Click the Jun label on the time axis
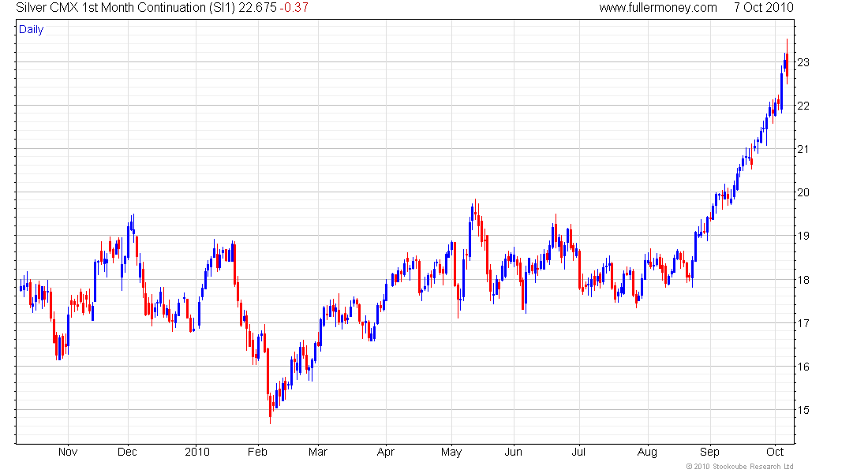 coord(513,452)
